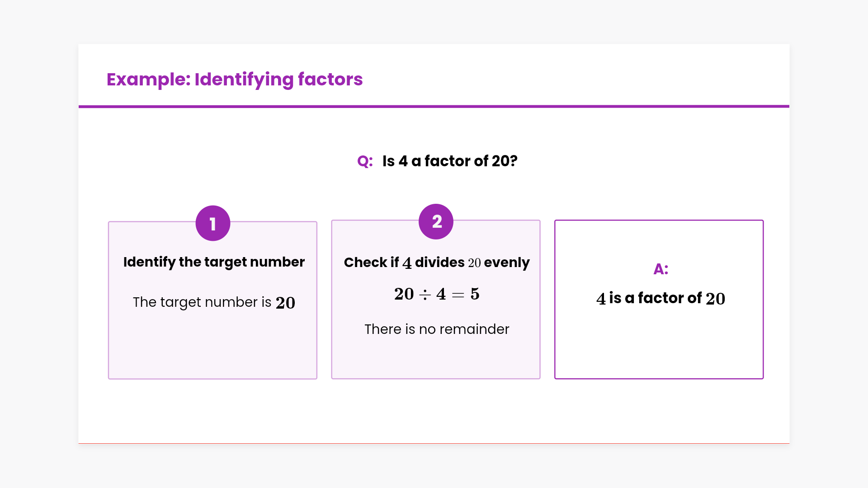Click the purple 'Q:' label
Screen dimensions: 868x488
[365, 161]
